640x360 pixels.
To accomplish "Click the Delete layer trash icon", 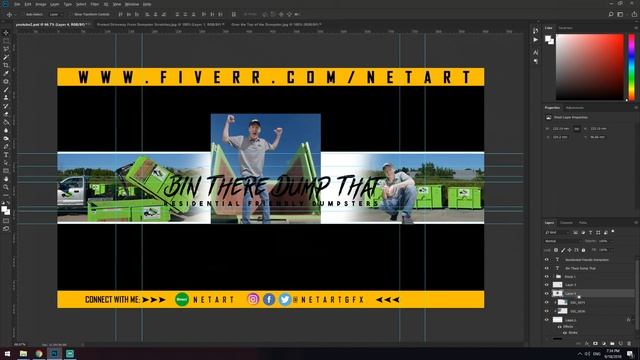I will click(629, 344).
